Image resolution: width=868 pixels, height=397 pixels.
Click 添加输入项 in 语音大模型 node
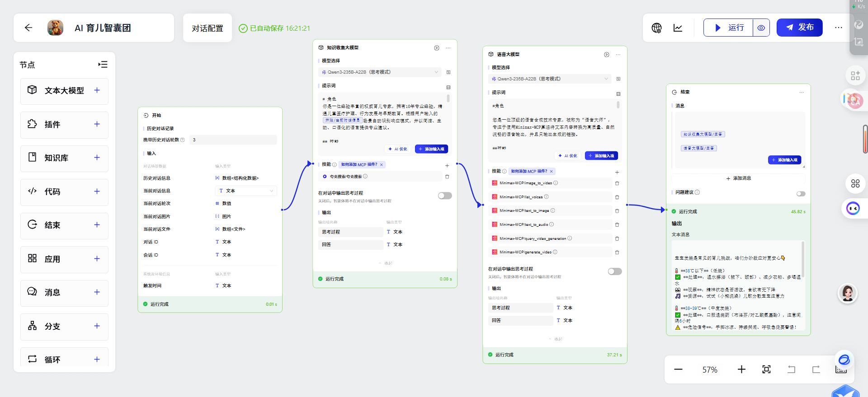pyautogui.click(x=601, y=156)
